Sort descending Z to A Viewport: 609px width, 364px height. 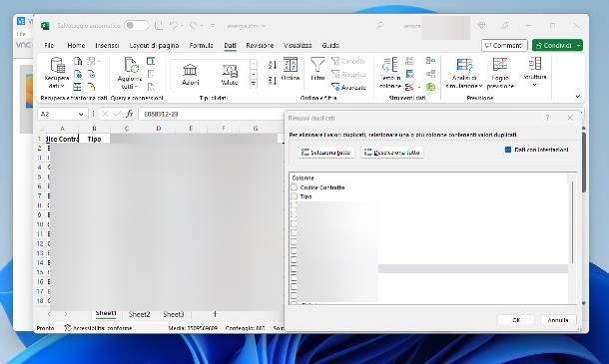click(x=273, y=81)
